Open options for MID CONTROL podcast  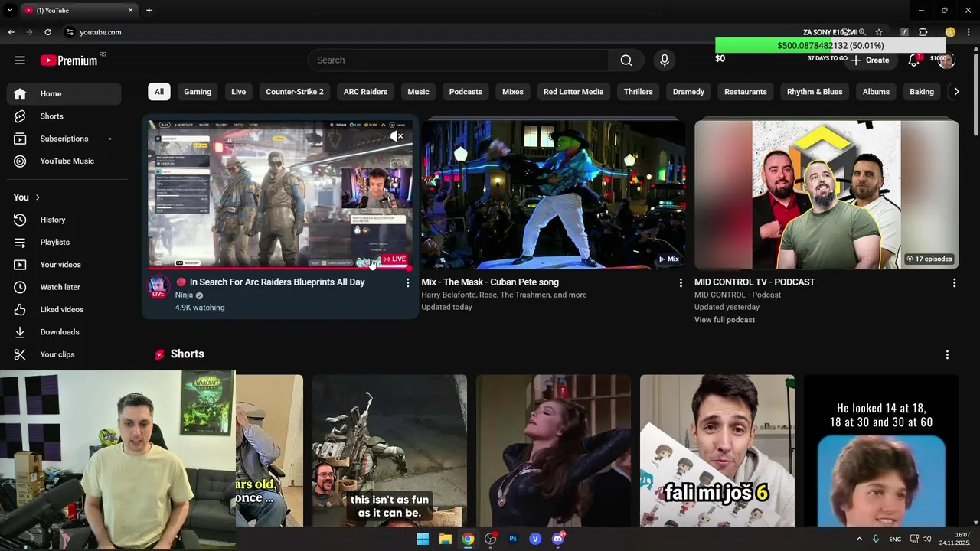click(x=954, y=282)
